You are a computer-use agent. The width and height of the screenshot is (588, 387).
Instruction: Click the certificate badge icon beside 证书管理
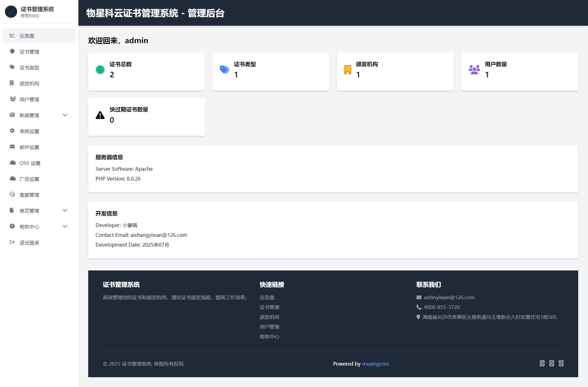coord(12,51)
